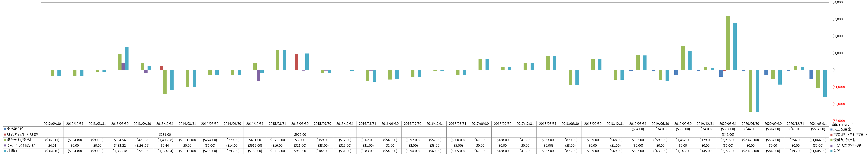
Task: Click the $1.00 other financing cell
Action: [x=390, y=146]
